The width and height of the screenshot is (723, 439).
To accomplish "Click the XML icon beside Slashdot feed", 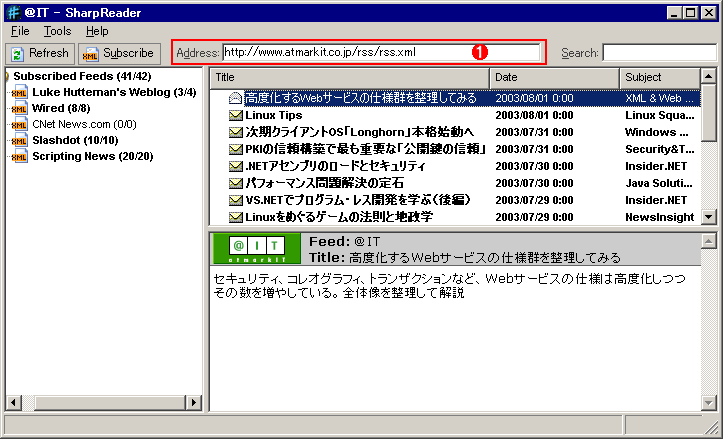I will coord(19,141).
